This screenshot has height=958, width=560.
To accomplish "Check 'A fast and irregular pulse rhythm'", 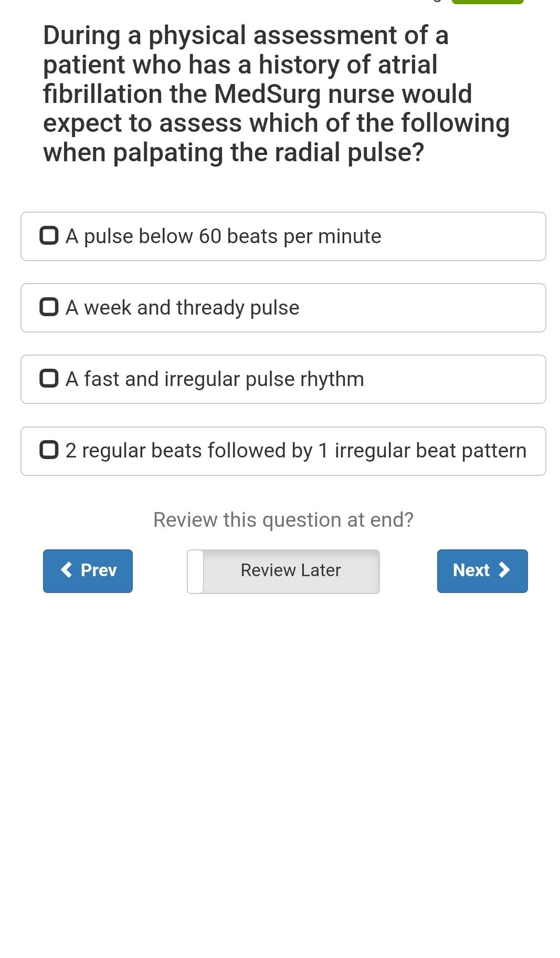I will tap(49, 379).
